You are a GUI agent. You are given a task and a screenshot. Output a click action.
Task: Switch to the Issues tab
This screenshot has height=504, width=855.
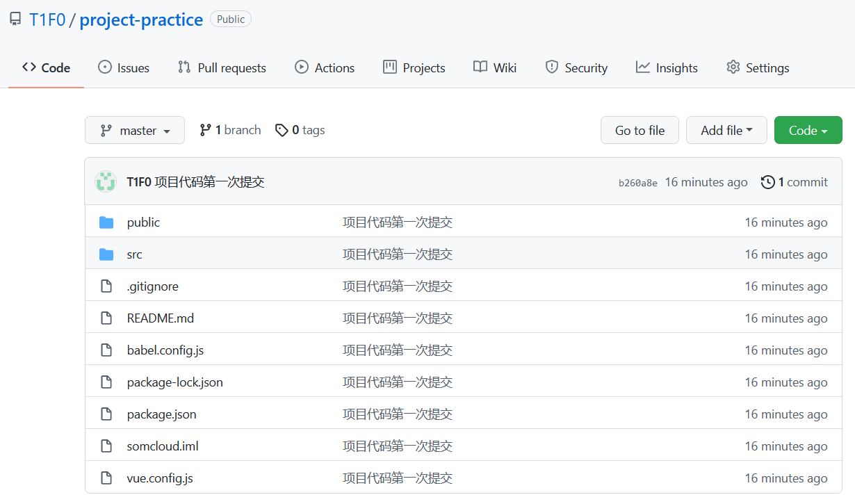(124, 67)
